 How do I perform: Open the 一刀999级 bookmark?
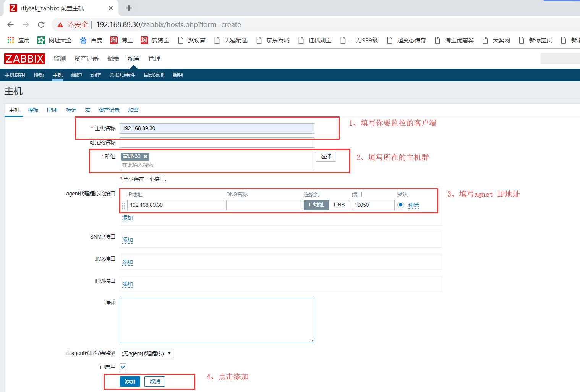[359, 40]
